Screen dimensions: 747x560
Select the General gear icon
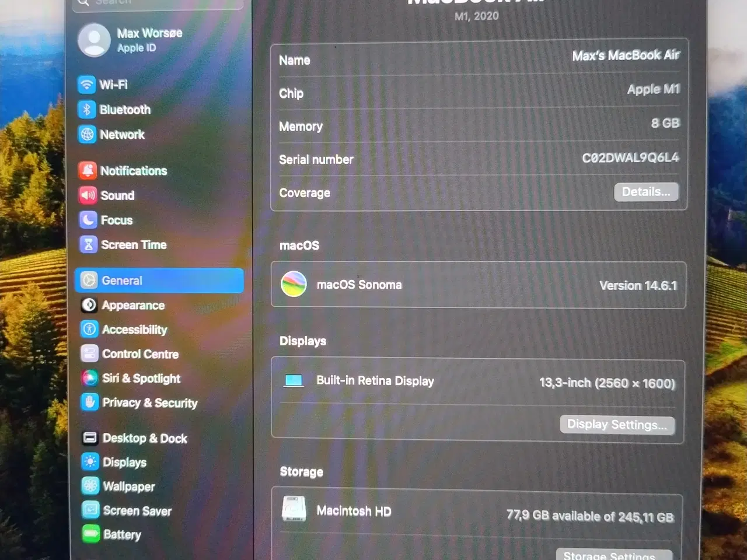[89, 281]
